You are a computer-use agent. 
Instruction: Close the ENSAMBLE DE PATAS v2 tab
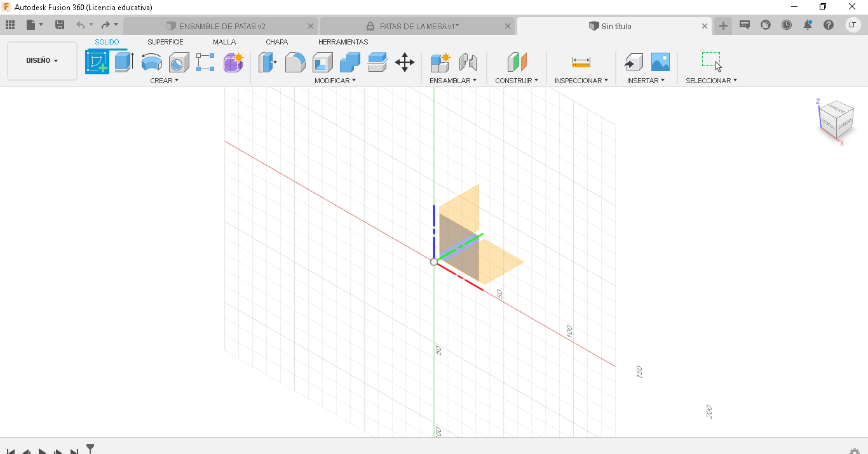point(311,26)
